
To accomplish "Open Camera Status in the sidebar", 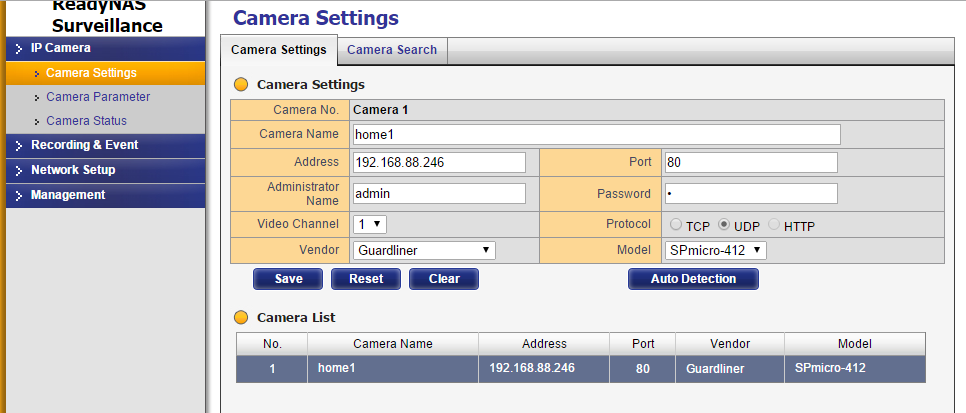I will pos(86,121).
